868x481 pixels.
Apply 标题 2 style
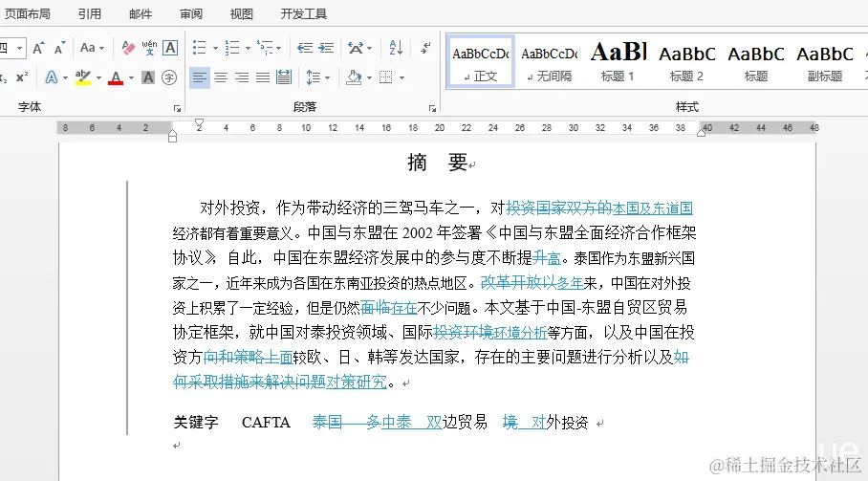click(686, 62)
